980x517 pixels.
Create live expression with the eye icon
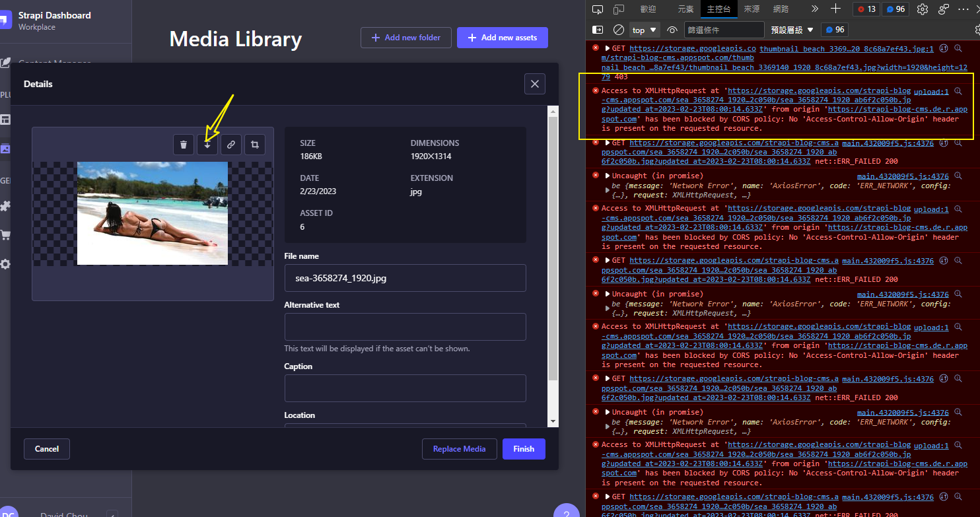click(672, 30)
